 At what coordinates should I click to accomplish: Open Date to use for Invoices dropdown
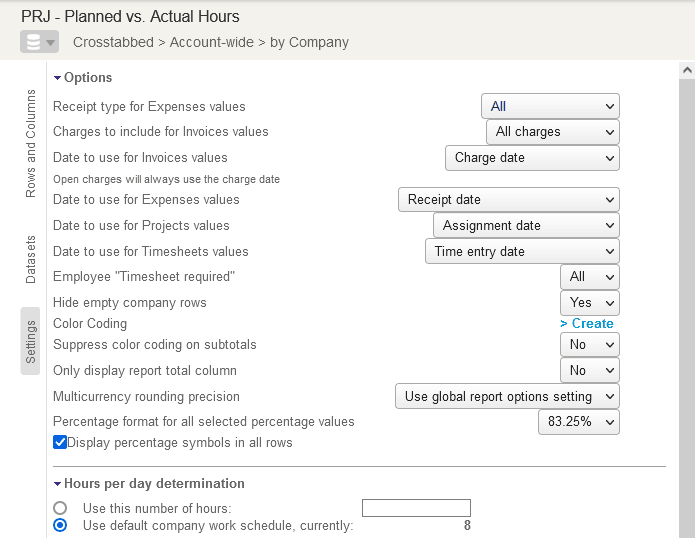pyautogui.click(x=532, y=158)
